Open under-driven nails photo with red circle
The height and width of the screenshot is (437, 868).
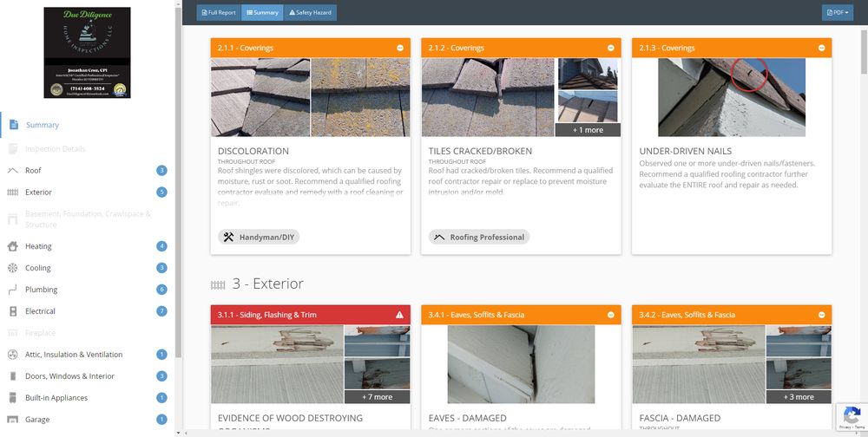[731, 97]
